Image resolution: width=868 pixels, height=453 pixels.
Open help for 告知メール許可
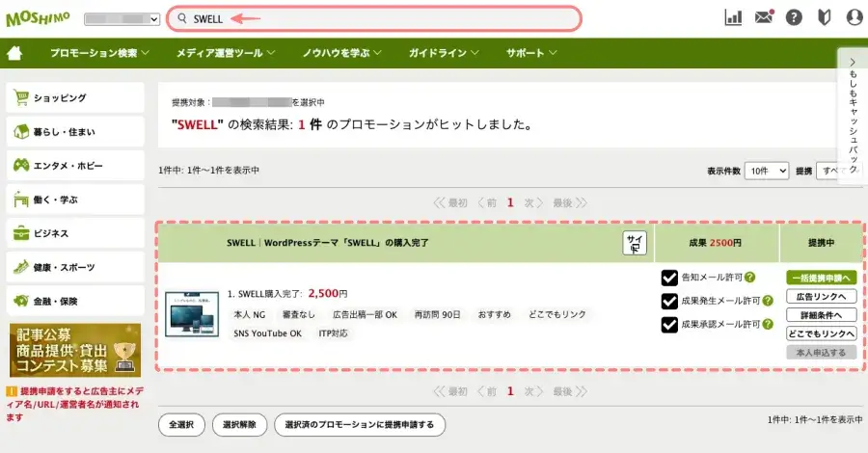point(749,278)
